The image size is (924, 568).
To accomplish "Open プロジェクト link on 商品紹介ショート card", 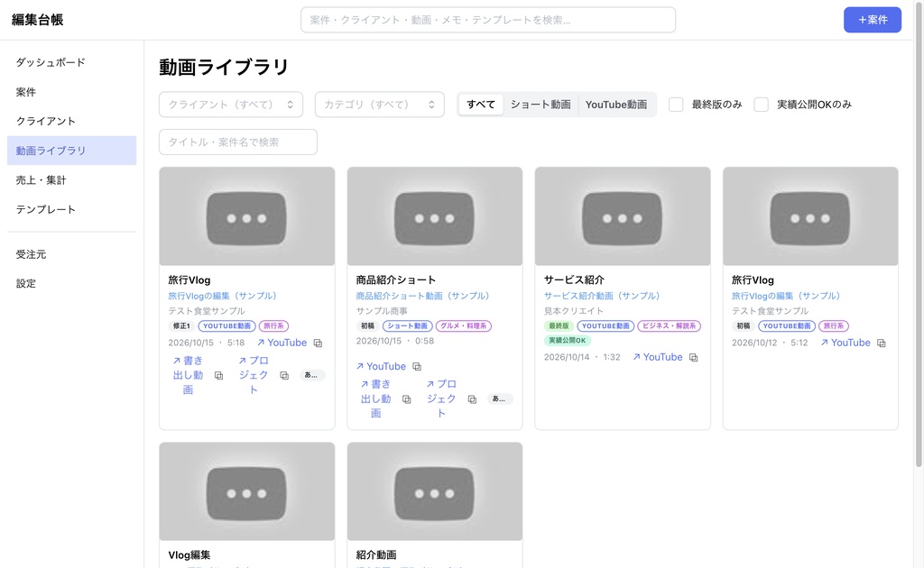I will 441,399.
